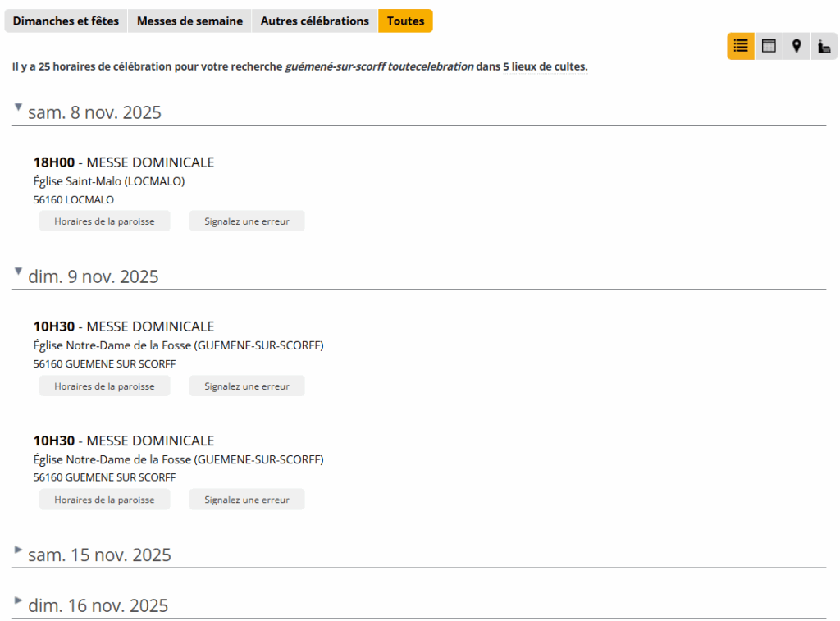The height and width of the screenshot is (621, 840).
Task: Click the church places icon
Action: [824, 47]
